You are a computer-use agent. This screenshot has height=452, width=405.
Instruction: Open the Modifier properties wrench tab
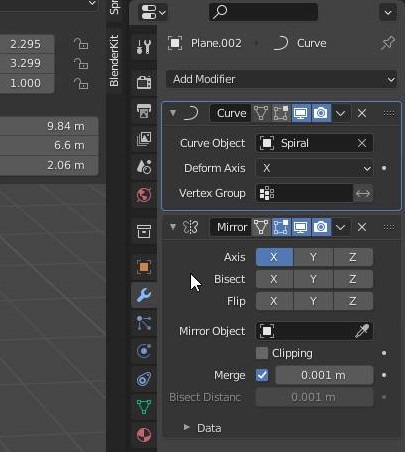tap(144, 295)
